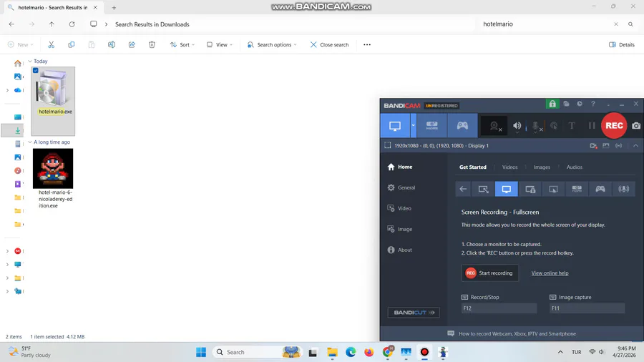
Task: Open General in Bandicam's sidebar
Action: (401, 187)
